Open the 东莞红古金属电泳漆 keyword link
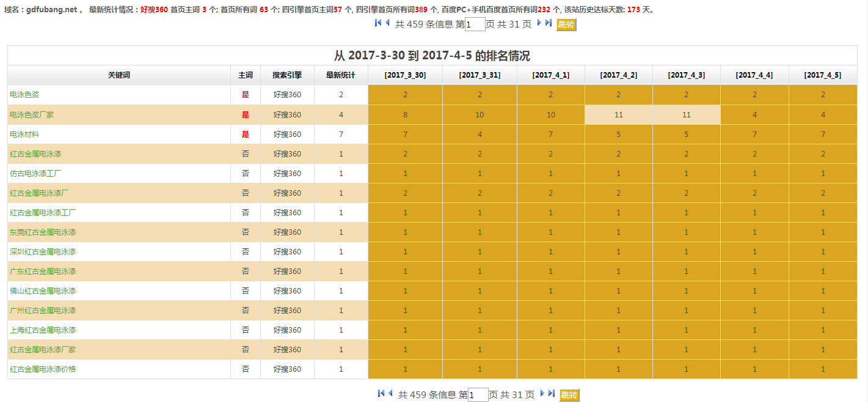The width and height of the screenshot is (868, 403). coord(43,232)
